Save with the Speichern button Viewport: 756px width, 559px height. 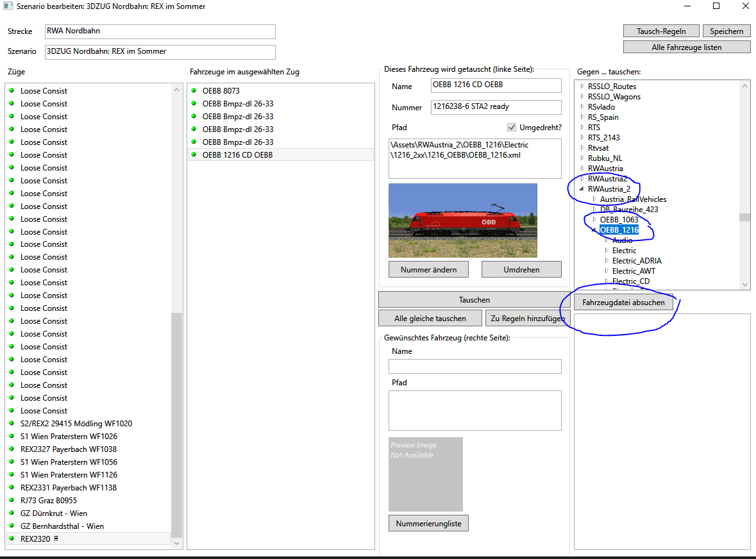pos(726,31)
